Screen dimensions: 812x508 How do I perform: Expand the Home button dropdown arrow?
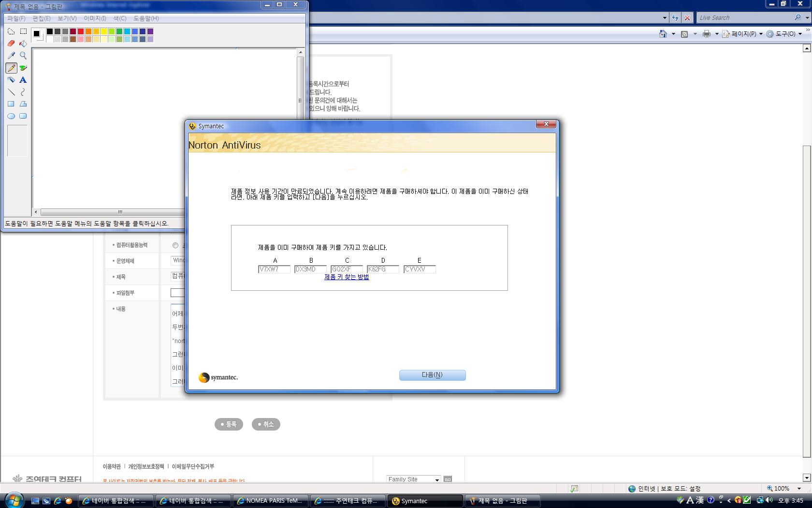click(x=673, y=34)
